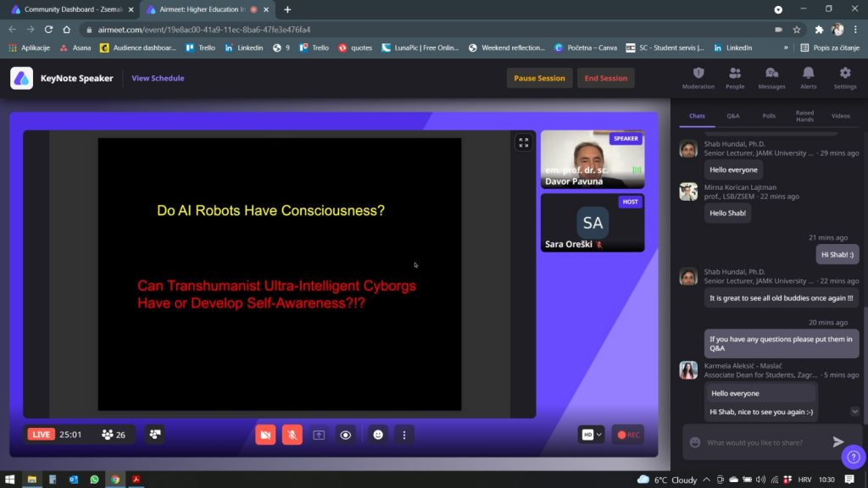Click the share screen icon
This screenshot has height=488, width=868.
click(319, 435)
